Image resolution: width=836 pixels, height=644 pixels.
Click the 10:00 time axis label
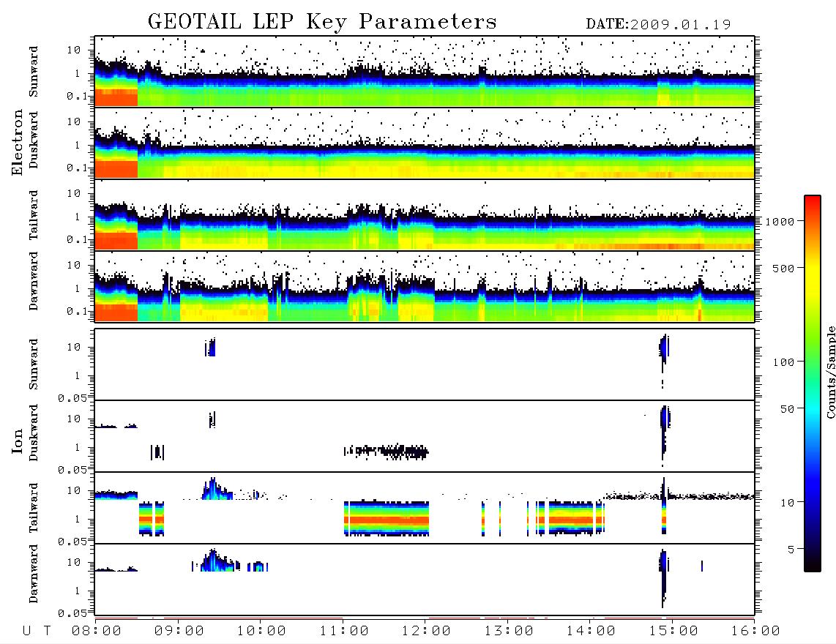pyautogui.click(x=261, y=631)
